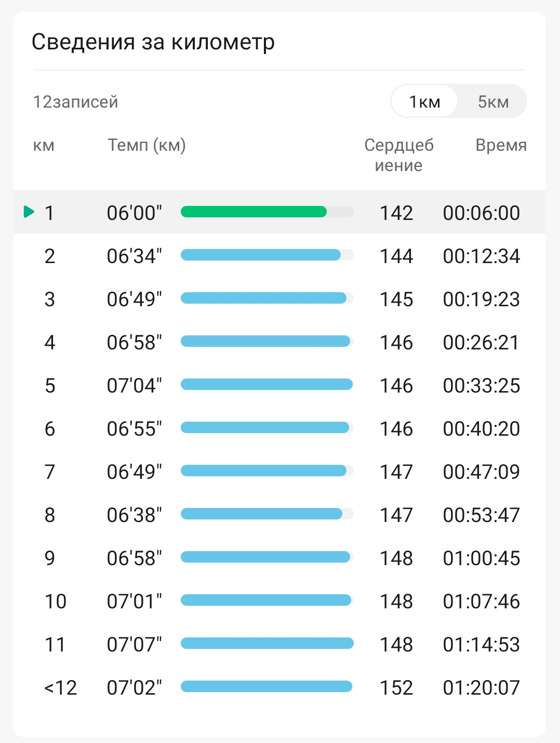The image size is (560, 743).
Task: Click the green play marker on kilometer 1
Action: (29, 212)
